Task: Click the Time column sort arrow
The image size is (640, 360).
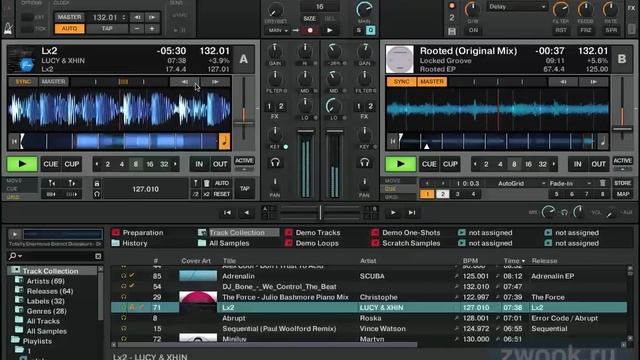Action: click(523, 261)
